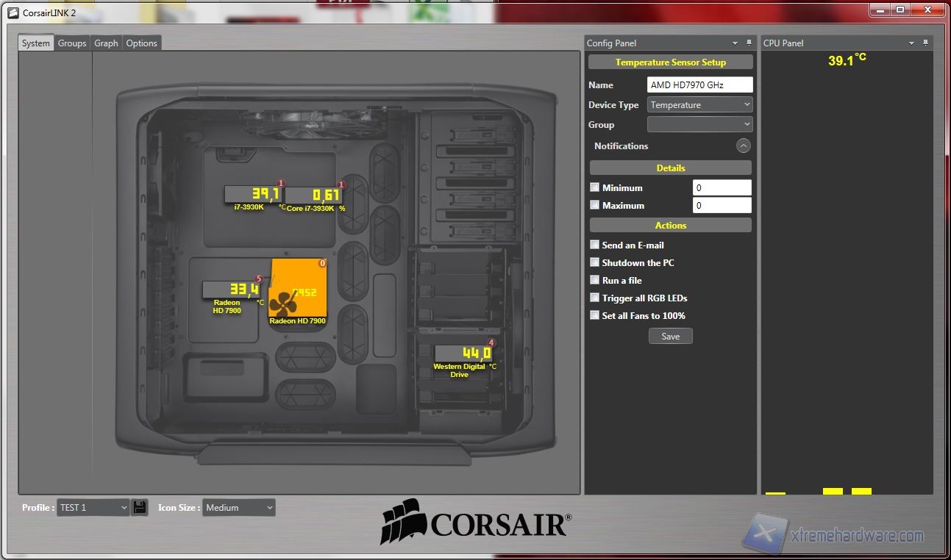Open the Device Type dropdown
Screen dimensions: 951x560
click(699, 105)
